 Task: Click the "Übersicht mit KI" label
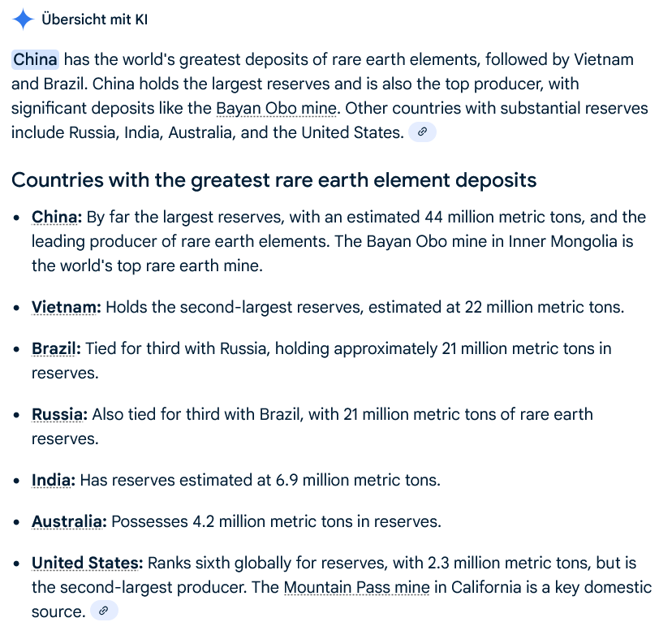[x=94, y=19]
